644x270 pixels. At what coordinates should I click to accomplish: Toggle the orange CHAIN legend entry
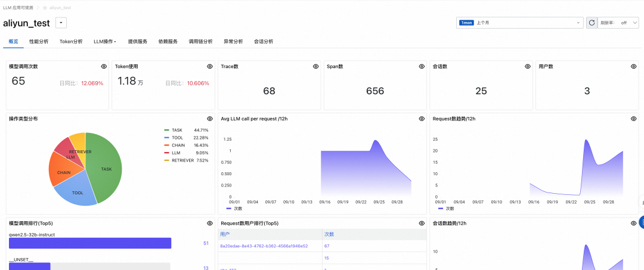(178, 145)
